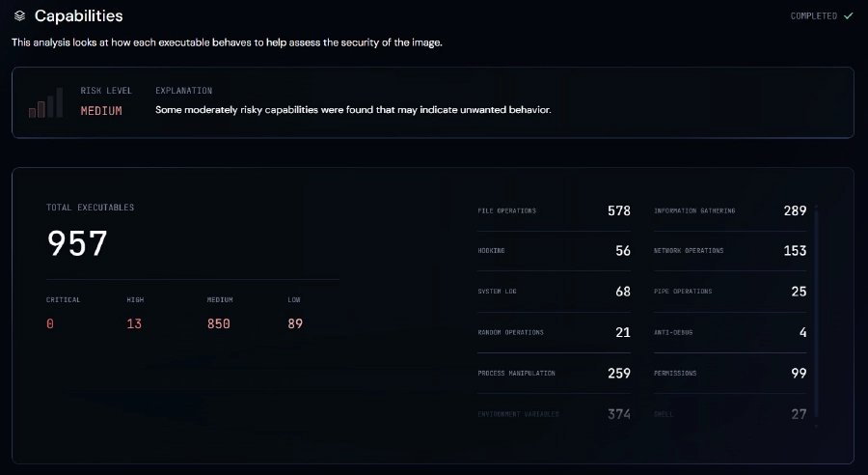Click the scrollbar down arrow in capabilities list
Viewport: 868px width, 475px height.
click(x=816, y=426)
